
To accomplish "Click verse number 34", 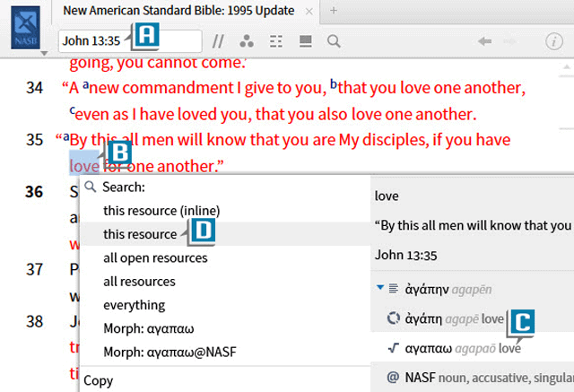I will [x=34, y=88].
